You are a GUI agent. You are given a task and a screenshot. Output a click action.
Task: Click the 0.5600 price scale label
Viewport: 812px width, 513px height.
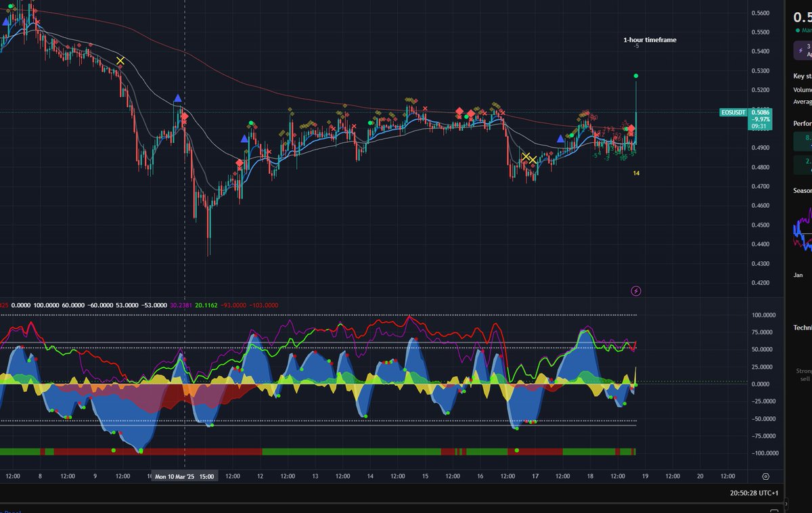(761, 13)
